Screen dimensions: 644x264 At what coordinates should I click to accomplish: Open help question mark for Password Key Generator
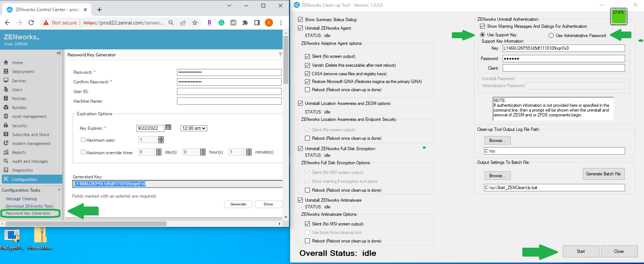[x=280, y=55]
